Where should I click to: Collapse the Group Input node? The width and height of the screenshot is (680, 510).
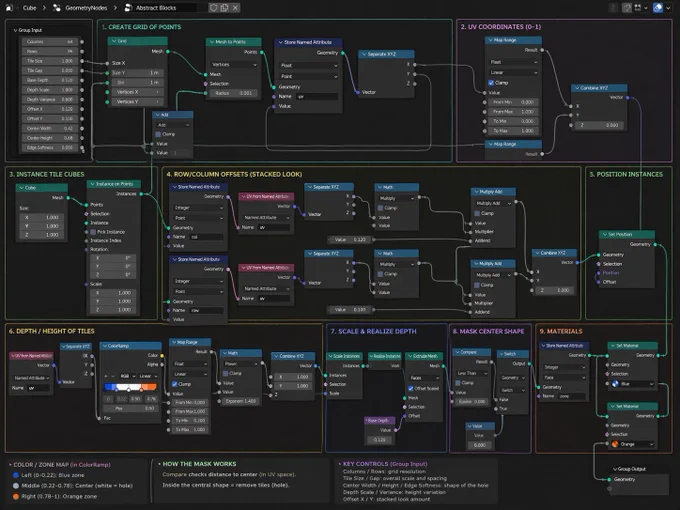pyautogui.click(x=15, y=30)
